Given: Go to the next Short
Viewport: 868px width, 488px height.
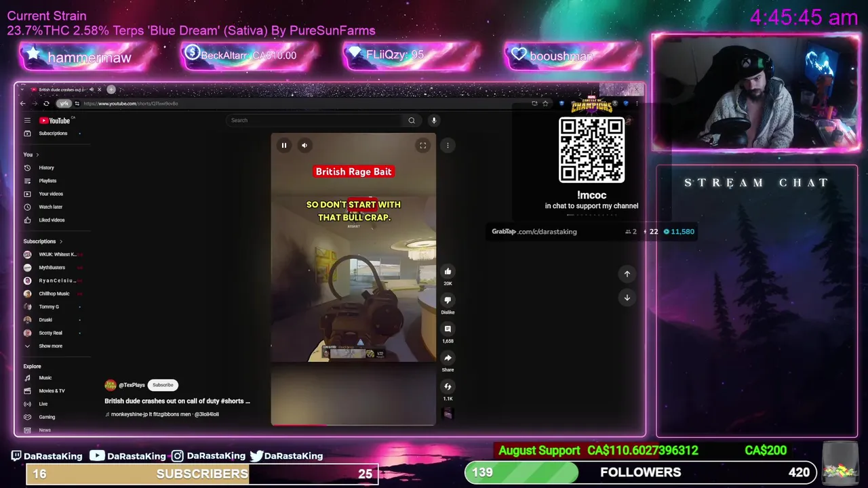Looking at the screenshot, I should [627, 298].
